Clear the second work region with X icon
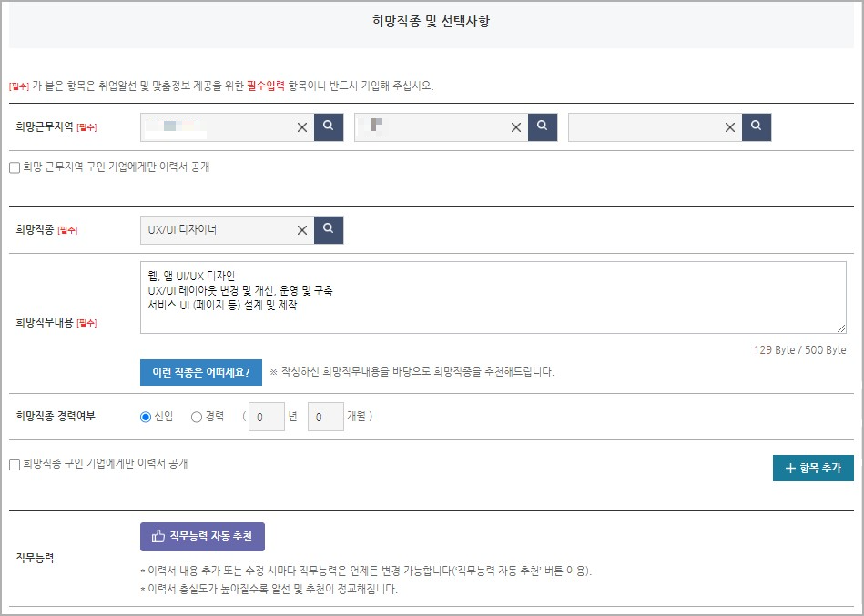This screenshot has width=864, height=616. tap(516, 127)
